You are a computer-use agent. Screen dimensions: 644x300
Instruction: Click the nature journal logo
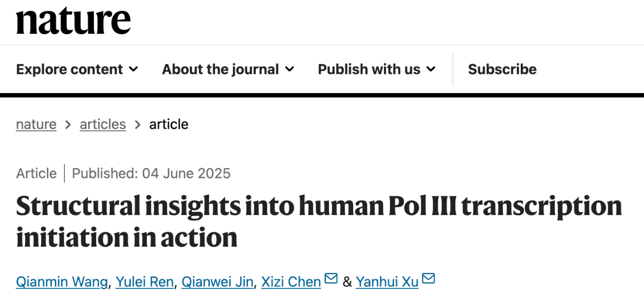[x=73, y=21]
